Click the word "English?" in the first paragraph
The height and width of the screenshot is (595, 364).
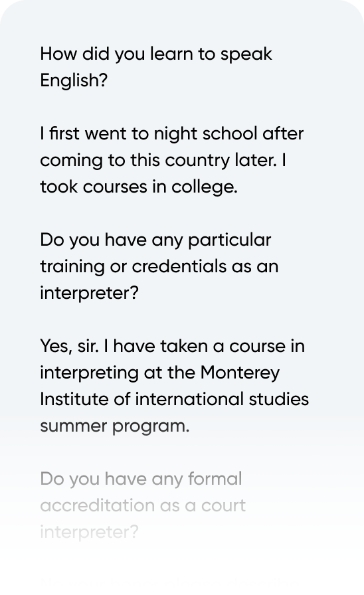pos(74,81)
